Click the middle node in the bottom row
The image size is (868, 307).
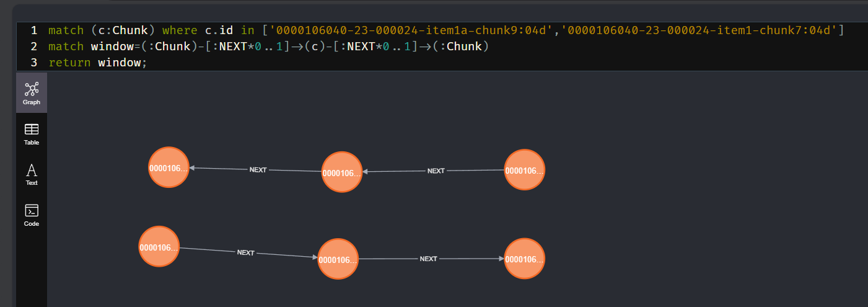338,259
